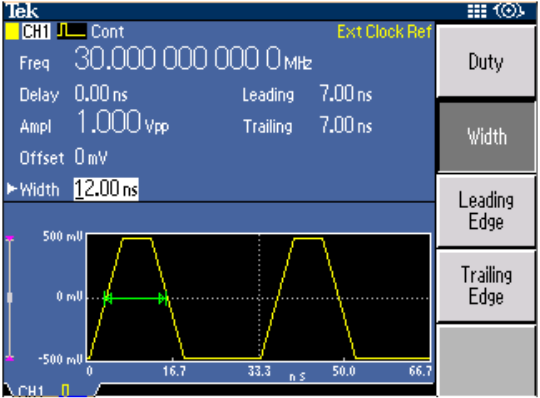The width and height of the screenshot is (540, 398).
Task: Click the 0 mV axis label
Action: tap(70, 296)
